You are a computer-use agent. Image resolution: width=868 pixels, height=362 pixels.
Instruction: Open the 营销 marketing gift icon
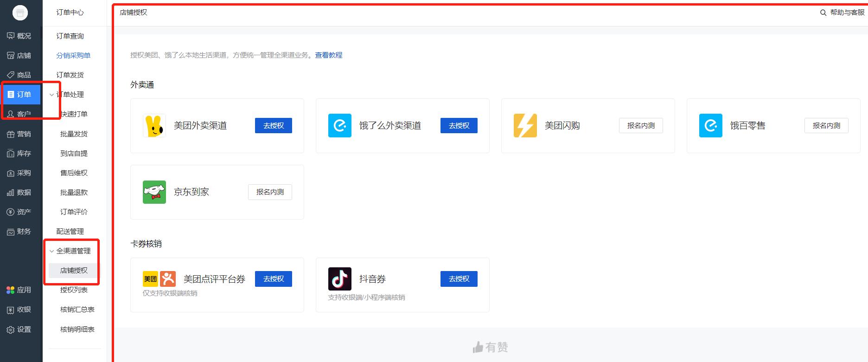(x=11, y=134)
